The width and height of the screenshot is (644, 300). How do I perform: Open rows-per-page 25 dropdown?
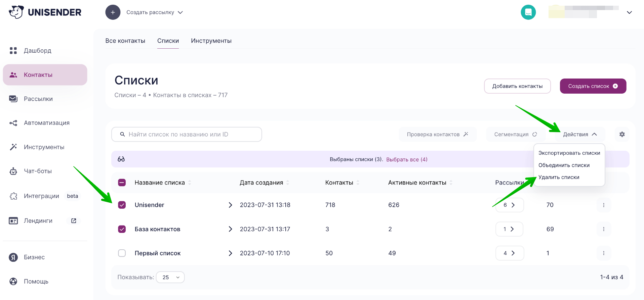170,277
